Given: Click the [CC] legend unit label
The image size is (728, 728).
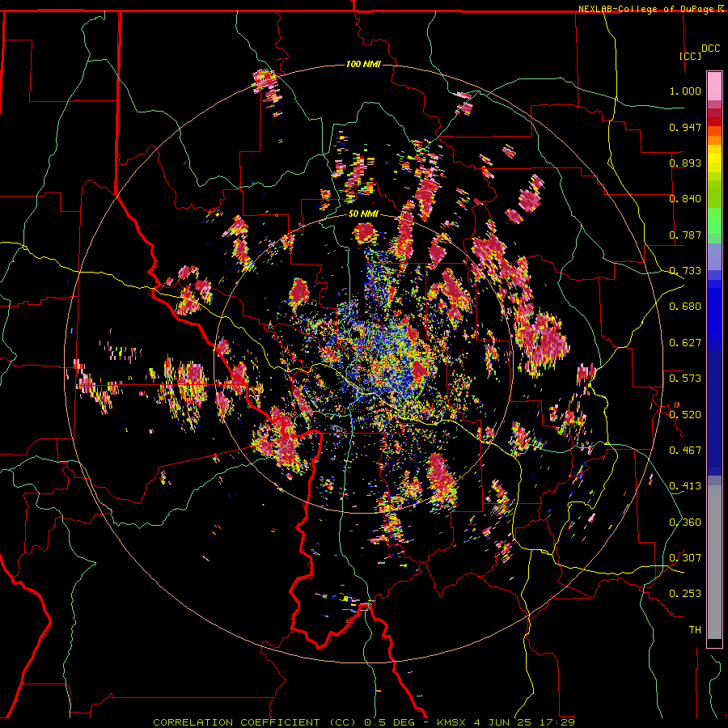Looking at the screenshot, I should click(x=691, y=56).
